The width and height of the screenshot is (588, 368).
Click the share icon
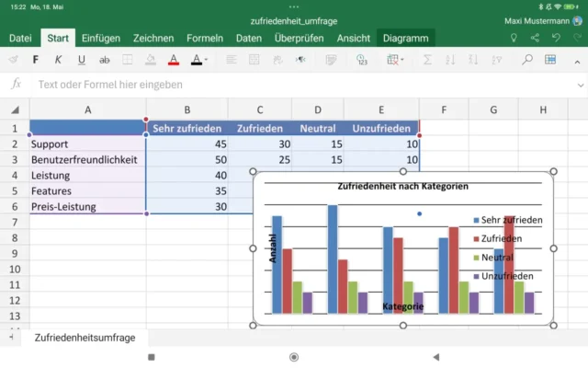[x=535, y=38]
